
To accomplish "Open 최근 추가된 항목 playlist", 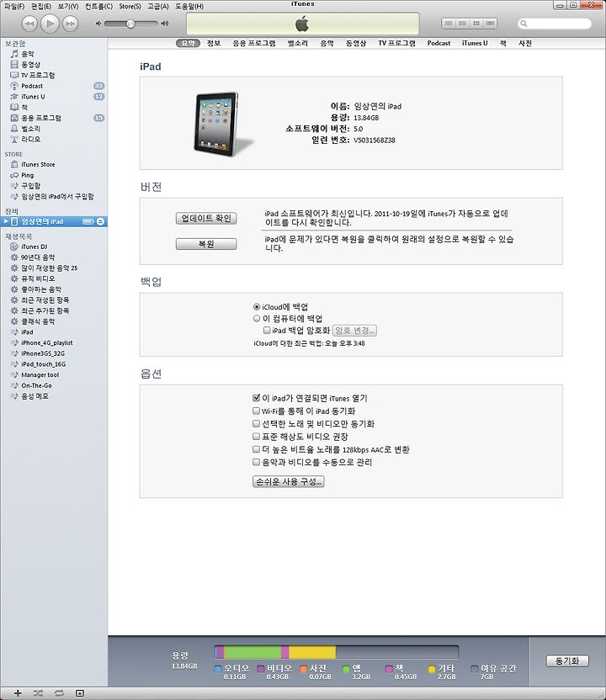I will click(45, 310).
